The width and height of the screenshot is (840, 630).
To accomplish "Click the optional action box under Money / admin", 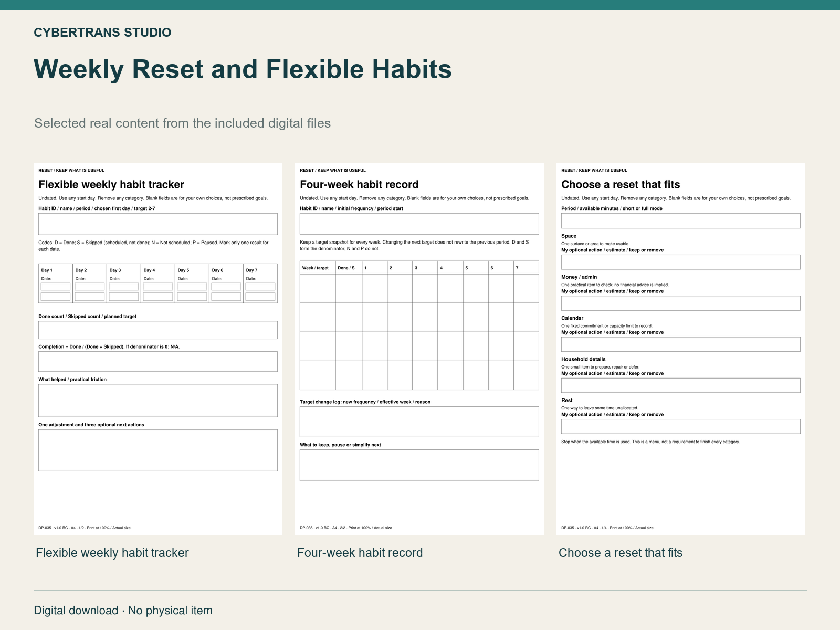I will pyautogui.click(x=681, y=303).
